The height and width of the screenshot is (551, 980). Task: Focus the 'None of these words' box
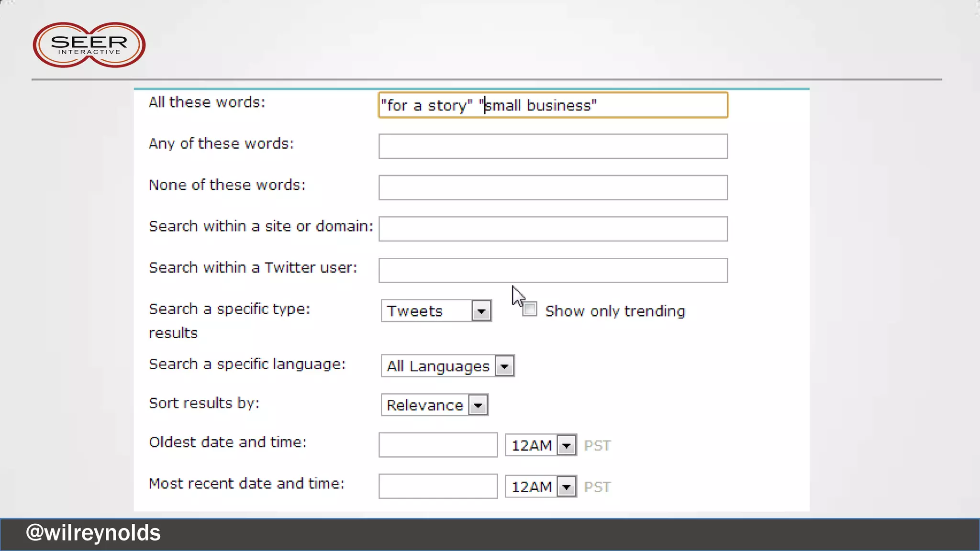[553, 187]
